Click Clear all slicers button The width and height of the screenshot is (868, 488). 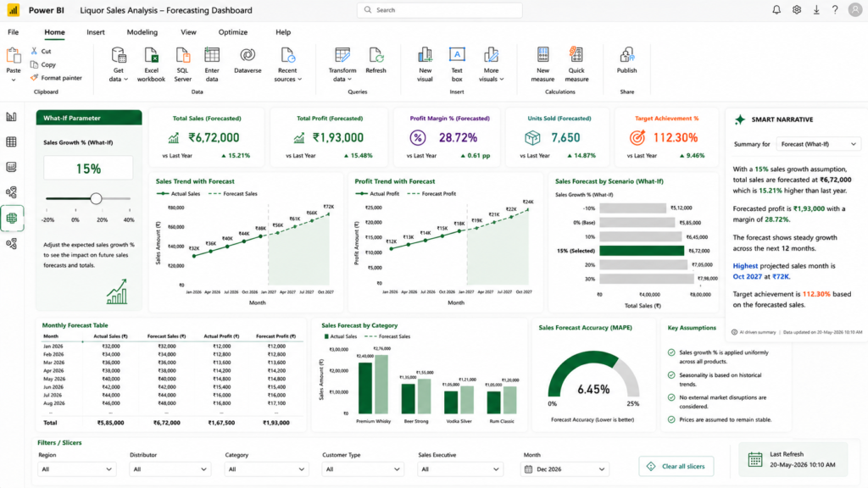[x=676, y=467]
